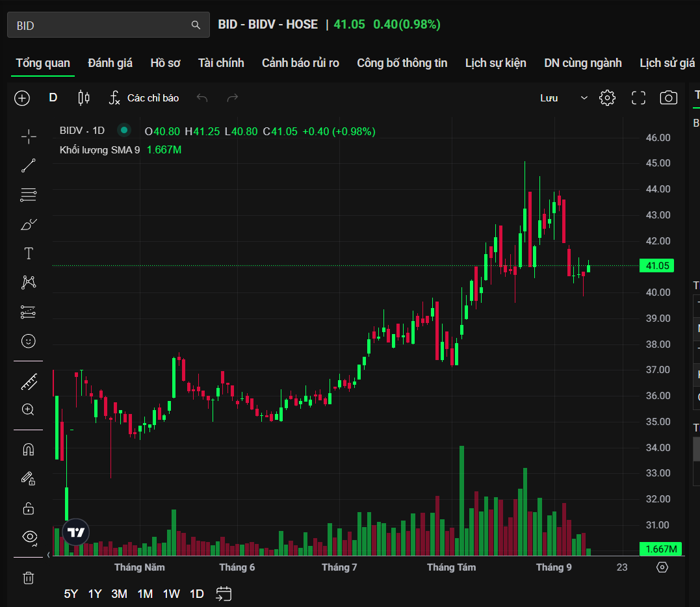Click the TradingView logo badge
The width and height of the screenshot is (700, 607).
point(76,532)
